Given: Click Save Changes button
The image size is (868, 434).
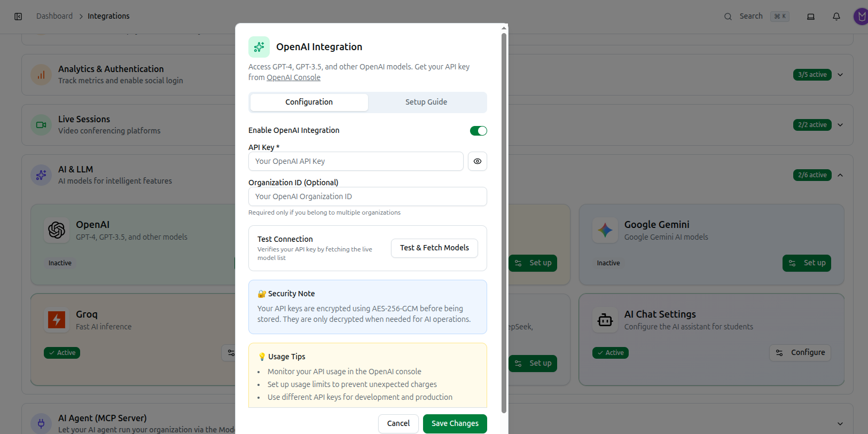Looking at the screenshot, I should tap(455, 423).
